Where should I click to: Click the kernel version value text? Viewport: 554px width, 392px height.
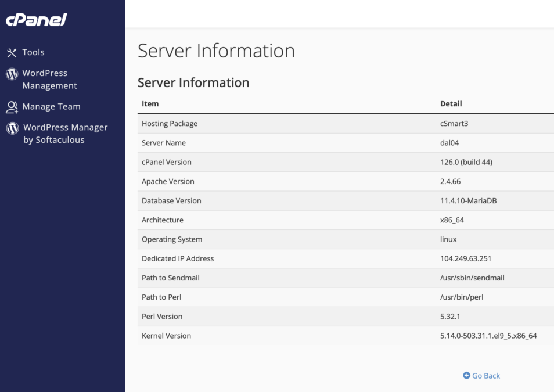click(488, 336)
